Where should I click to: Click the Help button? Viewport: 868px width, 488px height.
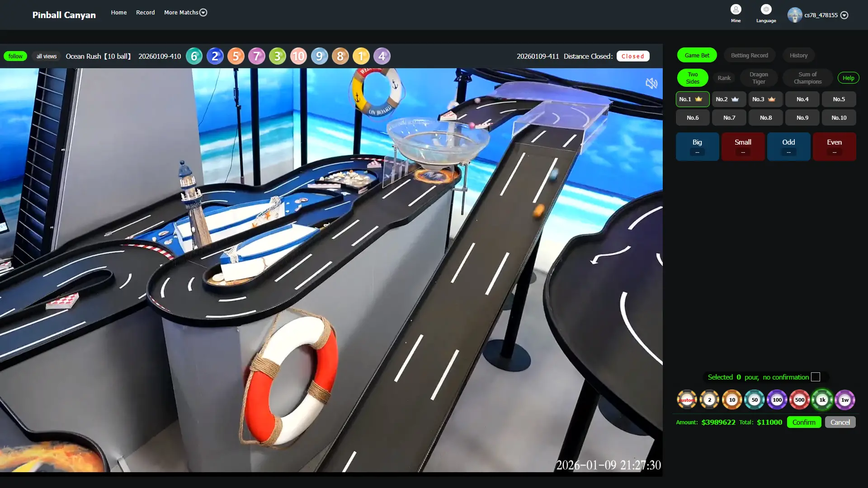click(x=848, y=78)
